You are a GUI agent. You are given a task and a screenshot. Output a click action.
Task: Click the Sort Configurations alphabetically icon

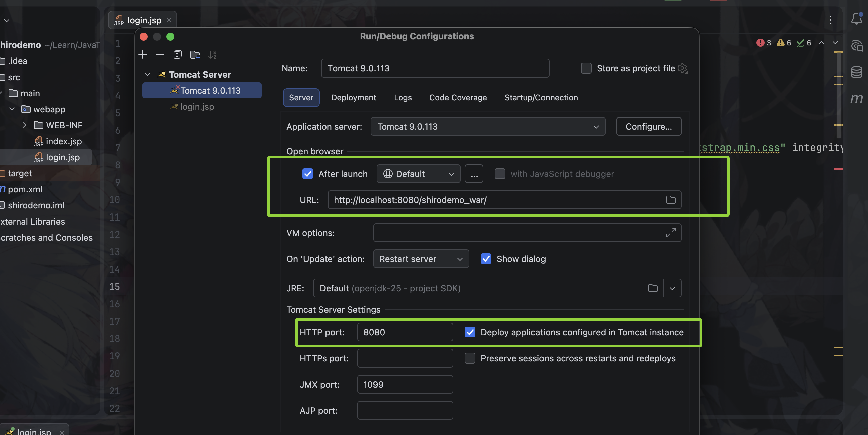click(x=212, y=55)
